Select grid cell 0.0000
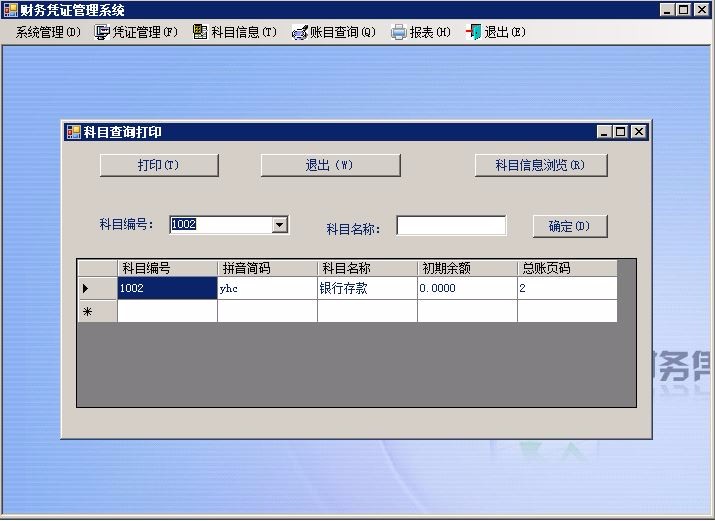 [x=467, y=288]
